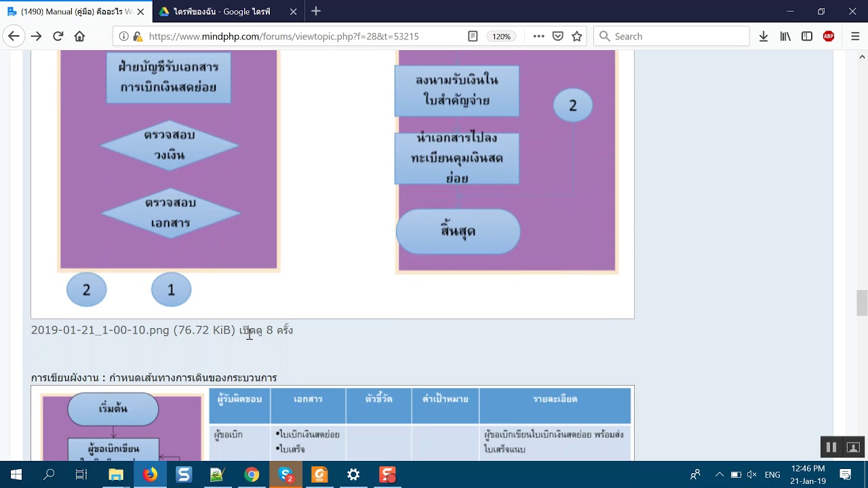Show hidden system tray icons
Image resolution: width=868 pixels, height=488 pixels.
719,474
